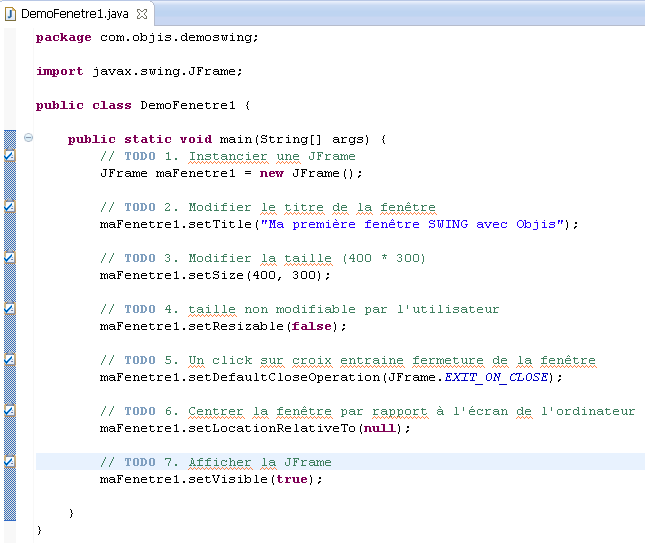This screenshot has height=543, width=645.
Task: Click the gutter task marker at TODO 6
Action: click(x=10, y=411)
